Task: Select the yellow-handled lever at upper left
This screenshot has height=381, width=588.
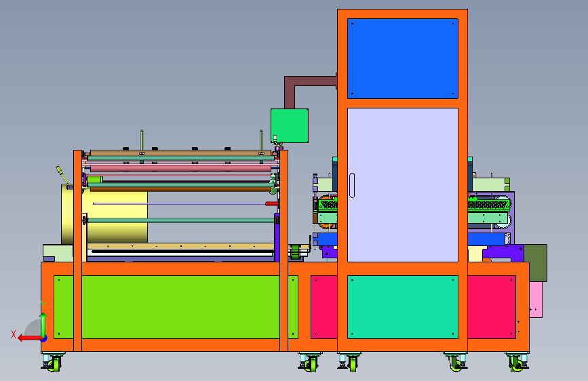Action: [62, 175]
